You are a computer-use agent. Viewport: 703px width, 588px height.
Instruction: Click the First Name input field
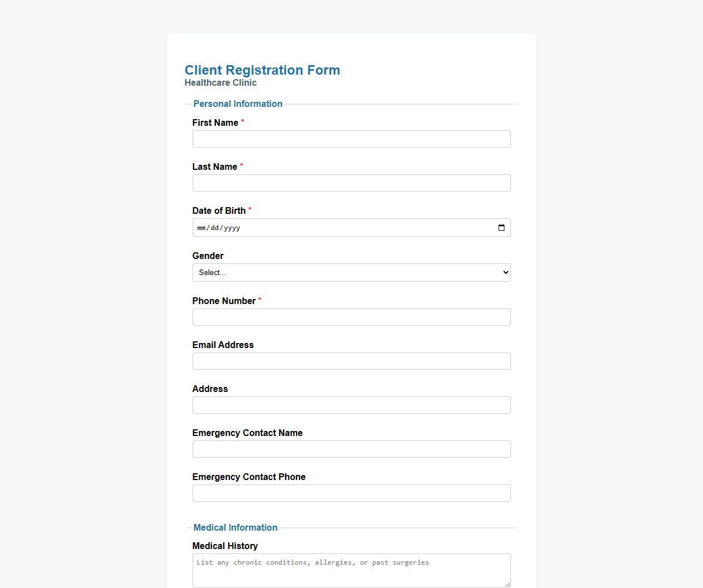click(x=351, y=139)
